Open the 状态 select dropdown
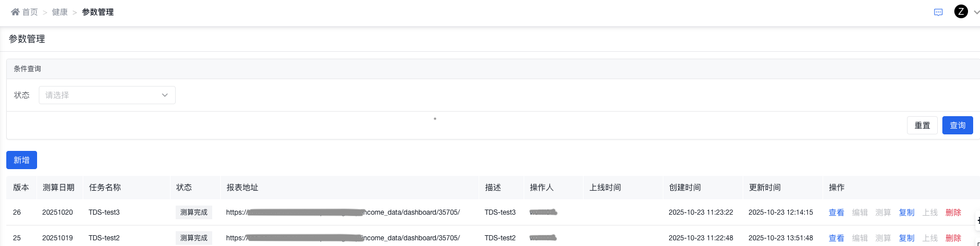This screenshot has height=246, width=980. (107, 95)
